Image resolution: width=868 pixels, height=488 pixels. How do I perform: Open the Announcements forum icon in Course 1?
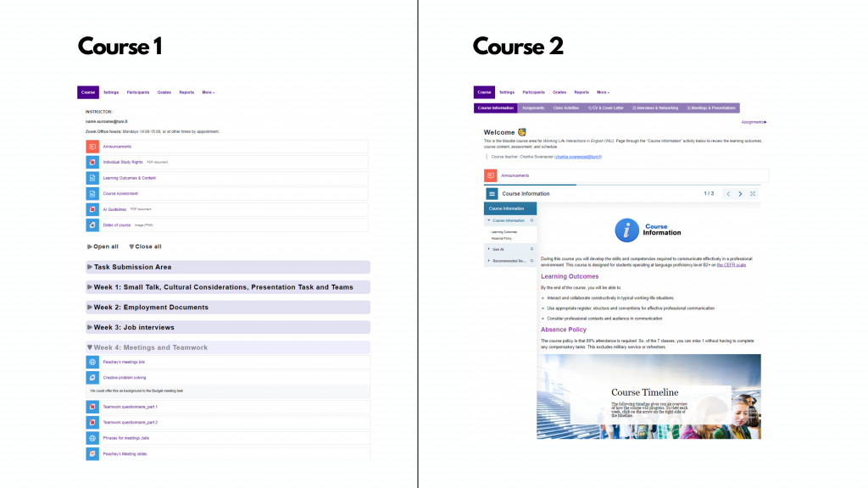coord(92,146)
